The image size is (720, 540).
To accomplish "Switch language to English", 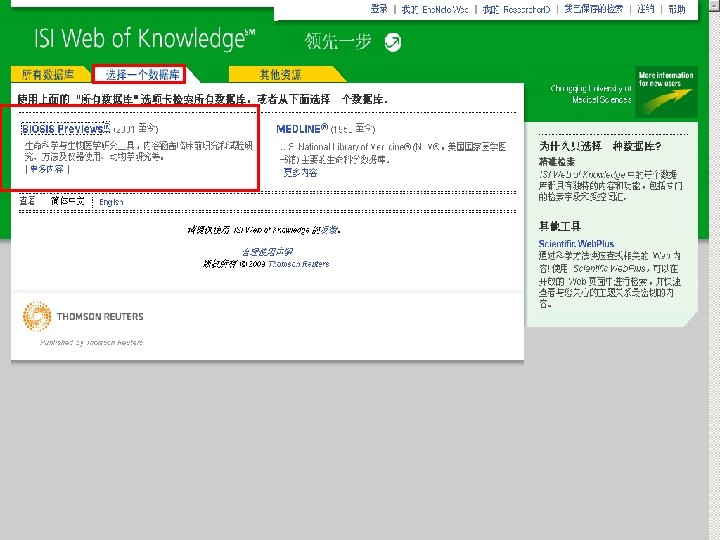I will coord(111,202).
